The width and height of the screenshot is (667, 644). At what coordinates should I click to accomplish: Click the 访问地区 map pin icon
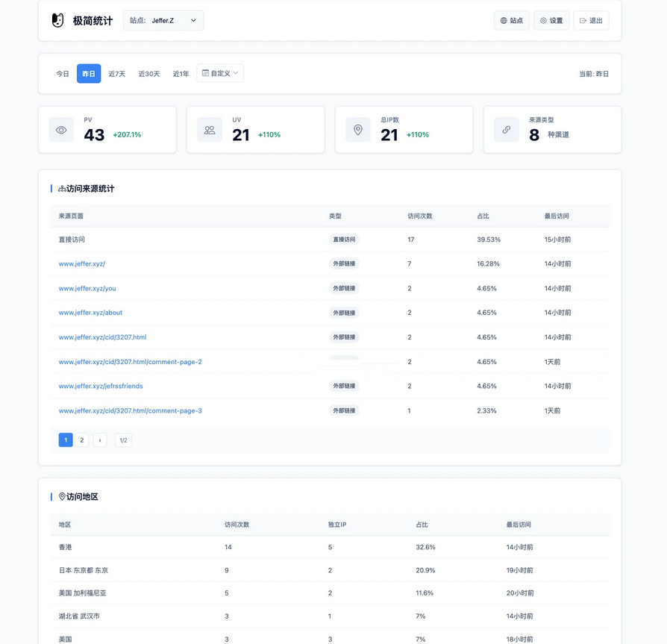pos(62,497)
